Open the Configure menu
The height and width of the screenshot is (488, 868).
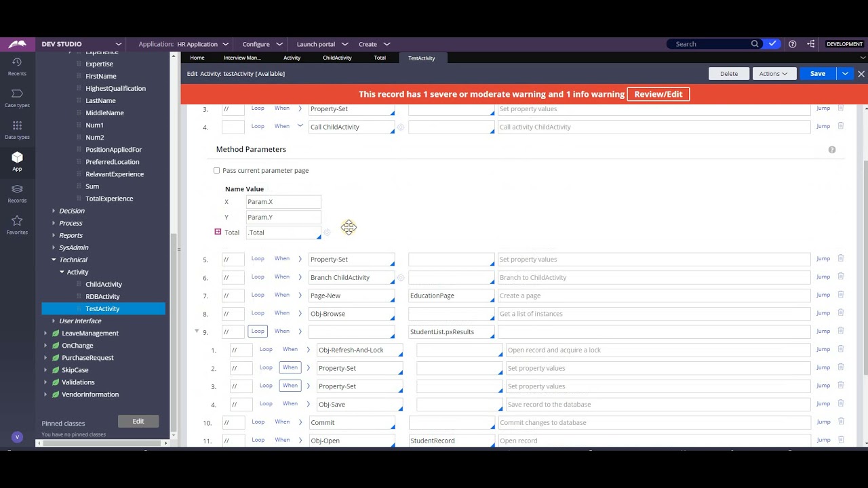[x=261, y=44]
